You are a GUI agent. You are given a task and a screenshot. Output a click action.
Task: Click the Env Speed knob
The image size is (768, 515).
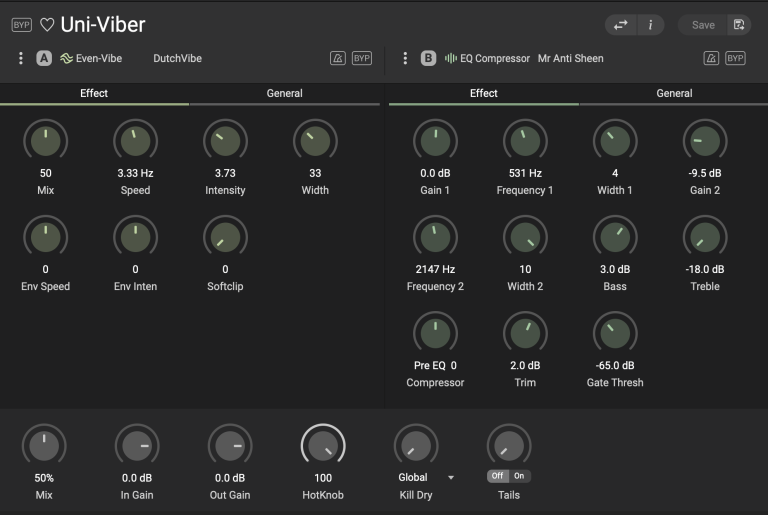coord(46,237)
